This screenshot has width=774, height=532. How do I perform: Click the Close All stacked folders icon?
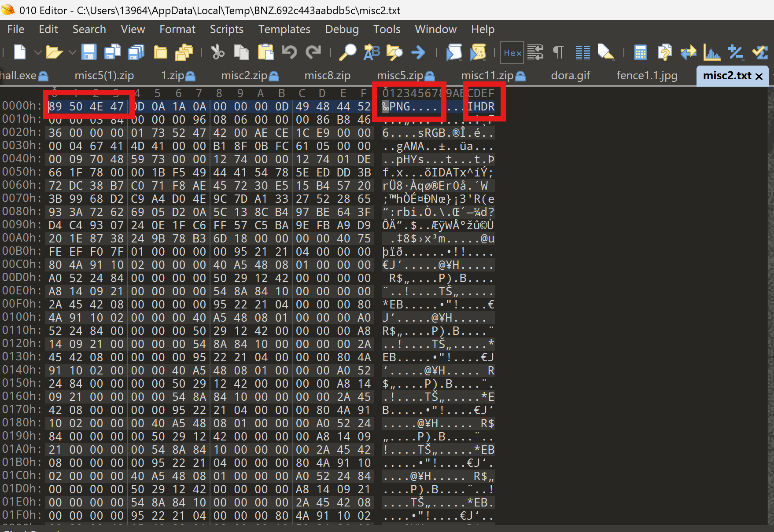tap(184, 52)
